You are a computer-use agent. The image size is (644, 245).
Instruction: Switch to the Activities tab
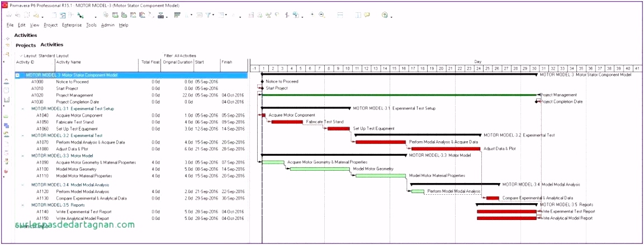tap(52, 45)
